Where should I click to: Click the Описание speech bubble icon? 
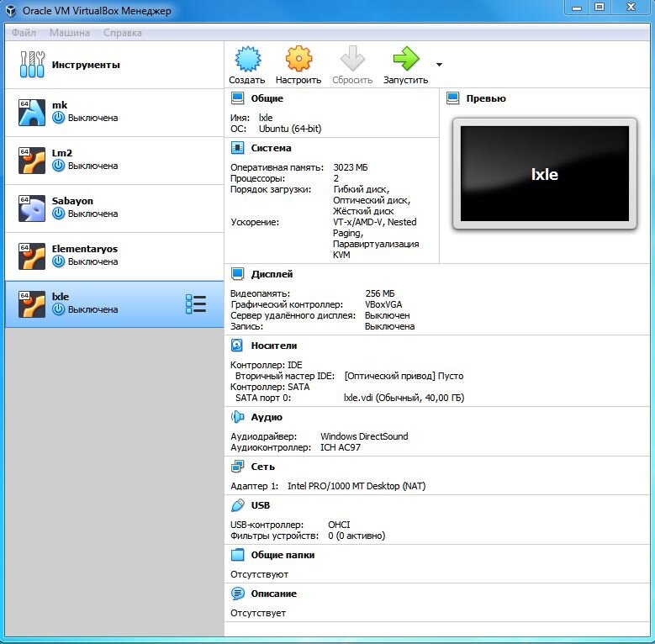pyautogui.click(x=238, y=594)
